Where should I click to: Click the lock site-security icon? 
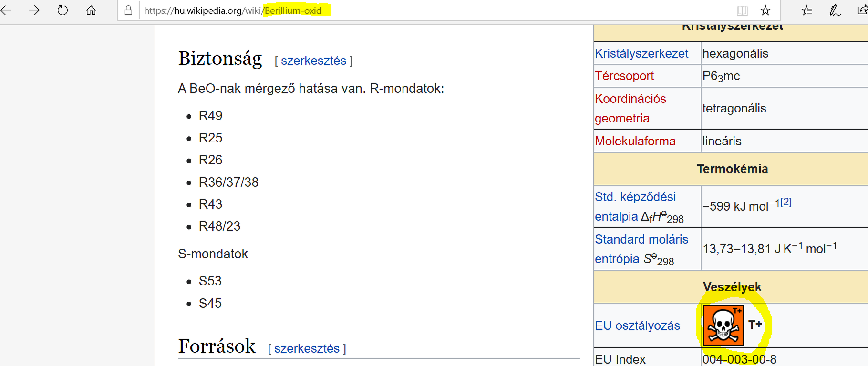(x=128, y=10)
